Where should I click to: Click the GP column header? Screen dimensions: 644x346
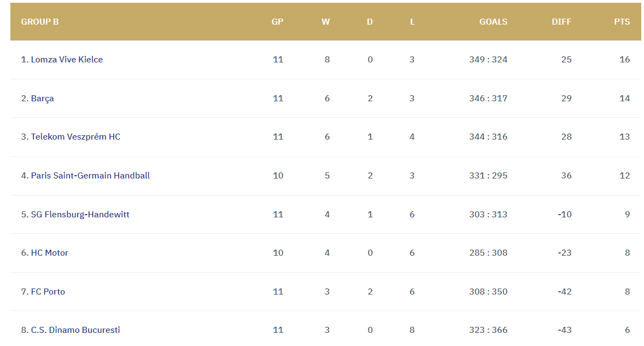pyautogui.click(x=278, y=22)
